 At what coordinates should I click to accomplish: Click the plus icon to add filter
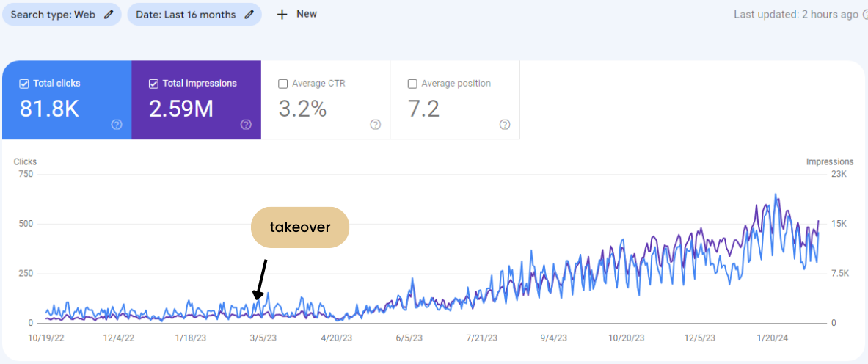(282, 15)
